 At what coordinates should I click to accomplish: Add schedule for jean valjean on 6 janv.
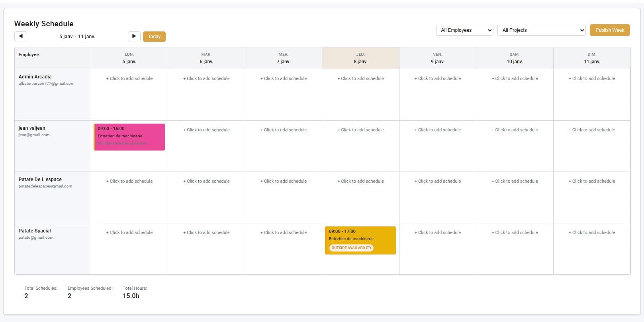(206, 130)
